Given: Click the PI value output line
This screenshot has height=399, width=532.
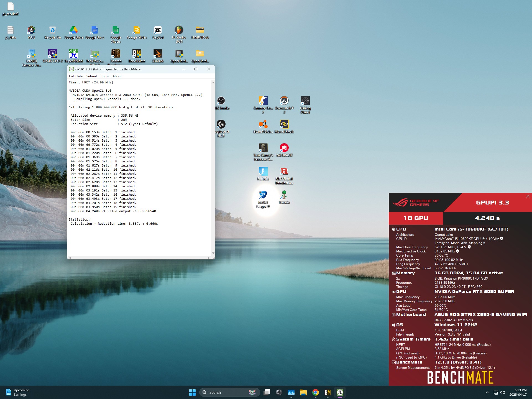Looking at the screenshot, I should 113,211.
